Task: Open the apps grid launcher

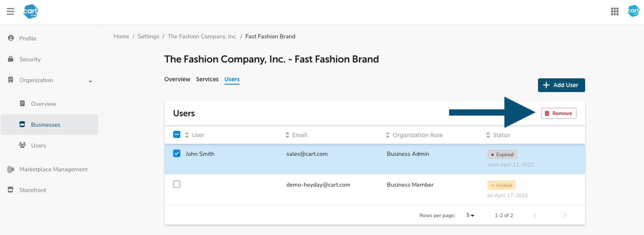Action: coord(614,12)
